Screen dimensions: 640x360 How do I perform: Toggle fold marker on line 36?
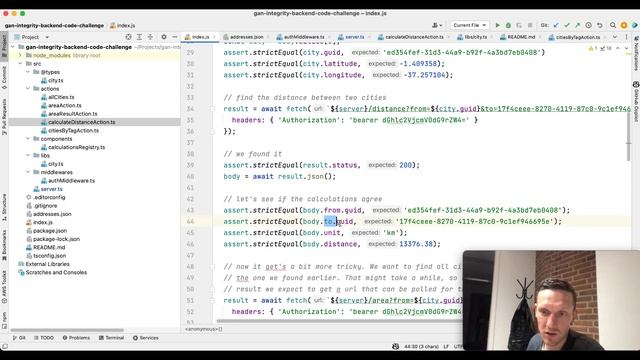(213, 131)
